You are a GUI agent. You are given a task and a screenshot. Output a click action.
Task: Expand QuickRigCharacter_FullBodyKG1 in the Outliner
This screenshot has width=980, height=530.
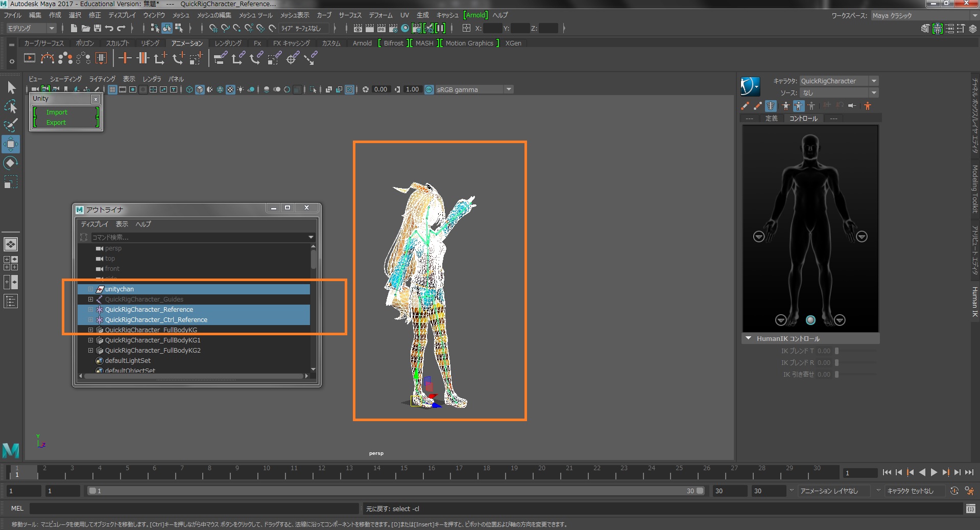click(91, 340)
